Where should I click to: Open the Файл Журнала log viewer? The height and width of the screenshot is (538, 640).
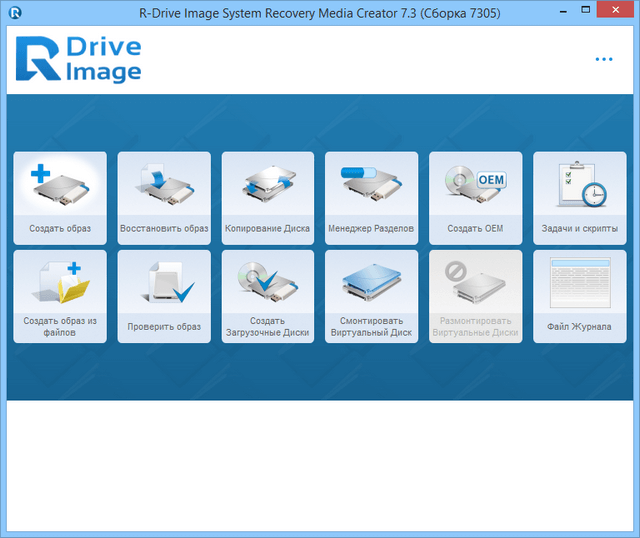click(x=579, y=295)
